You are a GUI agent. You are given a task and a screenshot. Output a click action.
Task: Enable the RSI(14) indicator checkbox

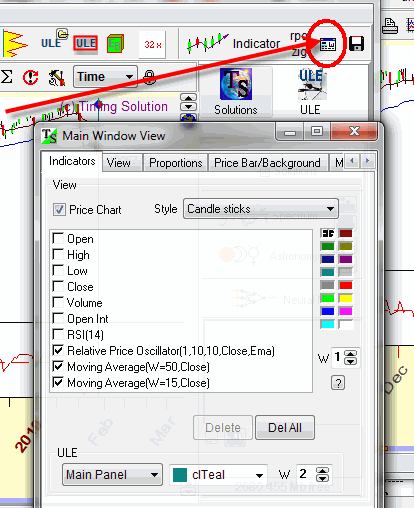point(58,334)
